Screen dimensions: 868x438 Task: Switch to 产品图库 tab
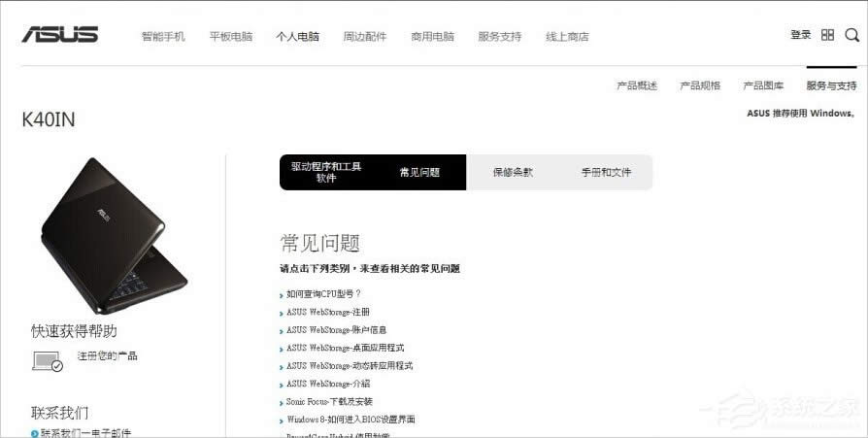pyautogui.click(x=763, y=85)
